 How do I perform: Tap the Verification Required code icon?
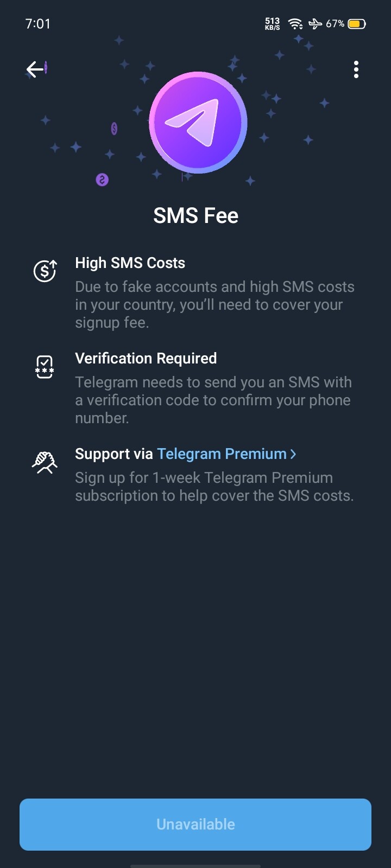45,367
